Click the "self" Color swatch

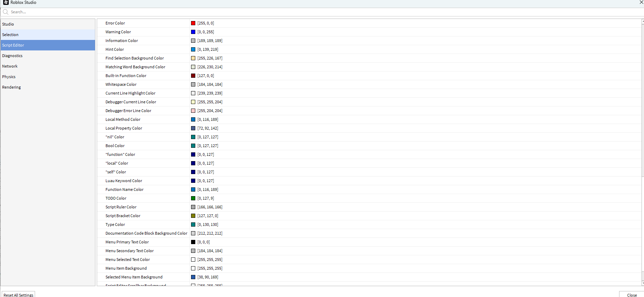tap(193, 172)
